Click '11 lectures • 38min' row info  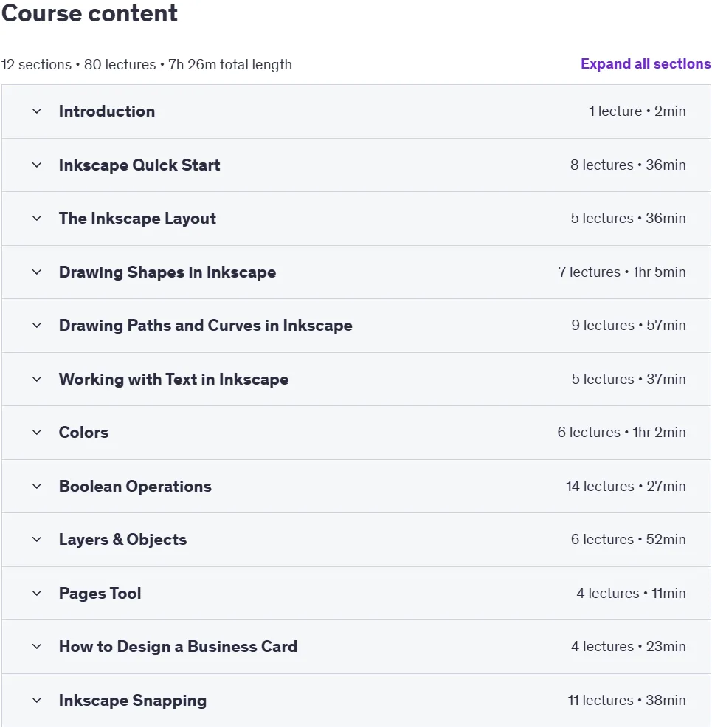click(626, 700)
